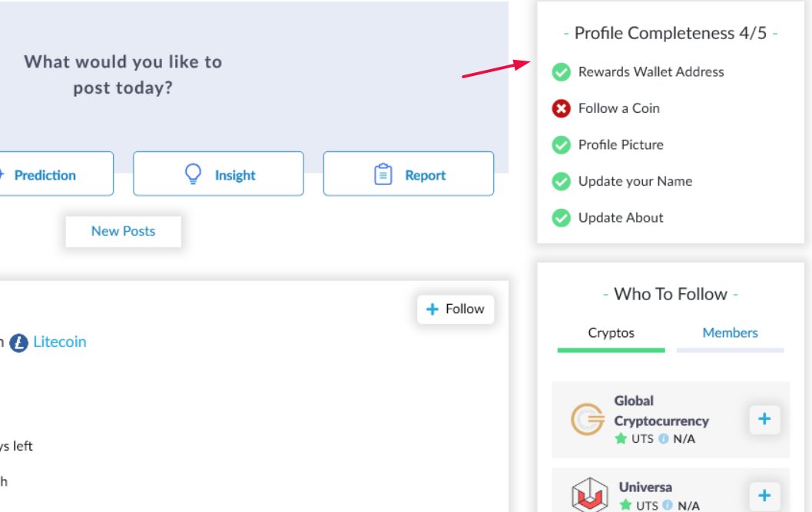
Task: Click the Global Cryptocurrency coin logo
Action: [x=587, y=419]
